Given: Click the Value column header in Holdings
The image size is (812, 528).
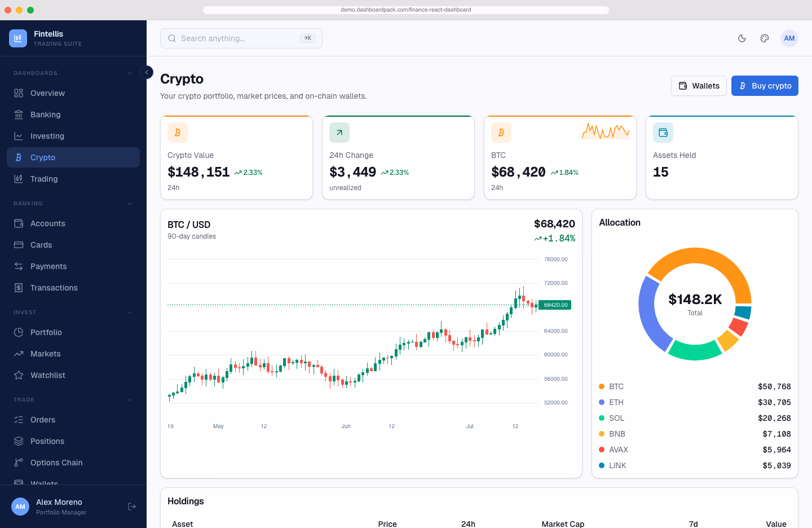Looking at the screenshot, I should pos(776,524).
